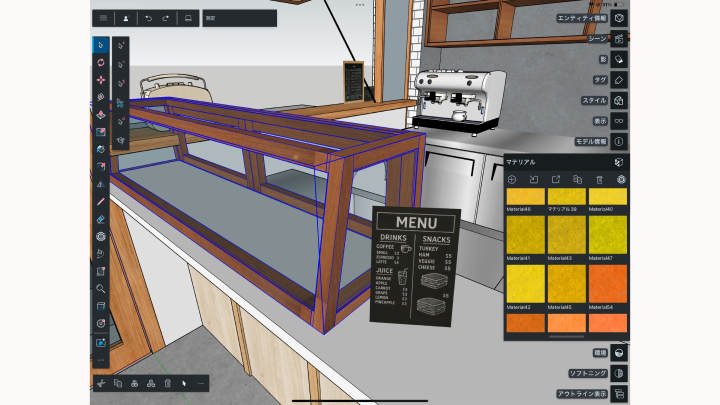Open material settings gear icon
This screenshot has height=405, width=720.
621,180
